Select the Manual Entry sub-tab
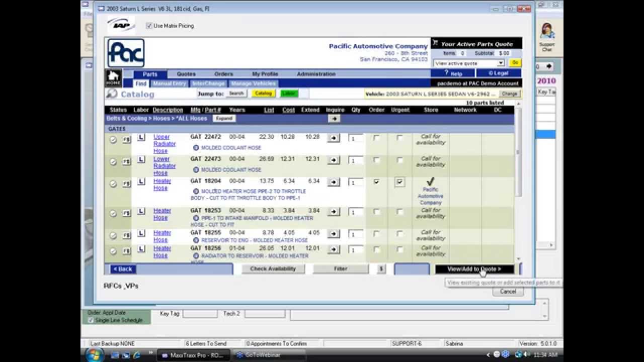The height and width of the screenshot is (362, 644). tap(170, 83)
